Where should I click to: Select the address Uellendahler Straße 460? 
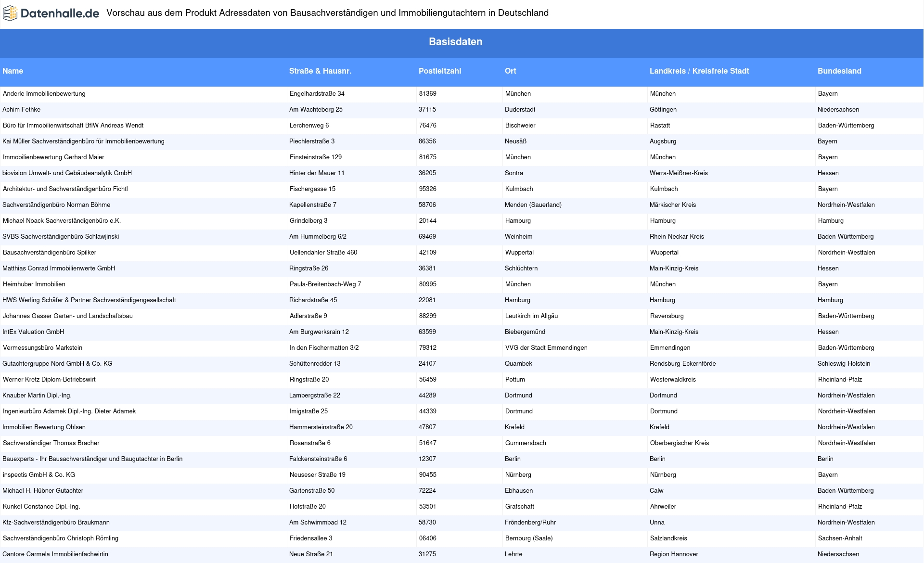pyautogui.click(x=323, y=253)
